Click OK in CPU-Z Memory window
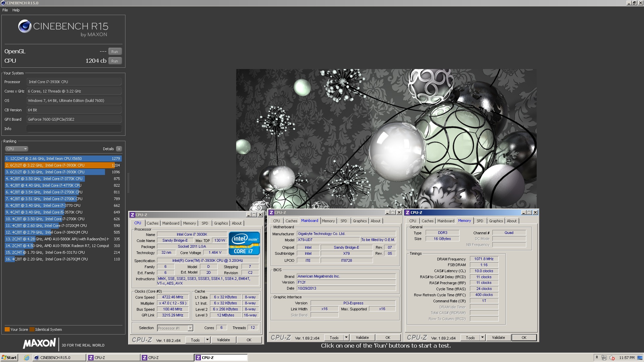 [x=524, y=338]
